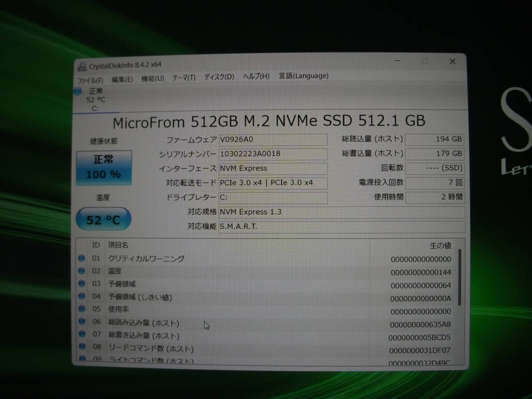Click status dot for 予備領域 row ID 03
Viewport: 532px width, 399px height.
[82, 284]
